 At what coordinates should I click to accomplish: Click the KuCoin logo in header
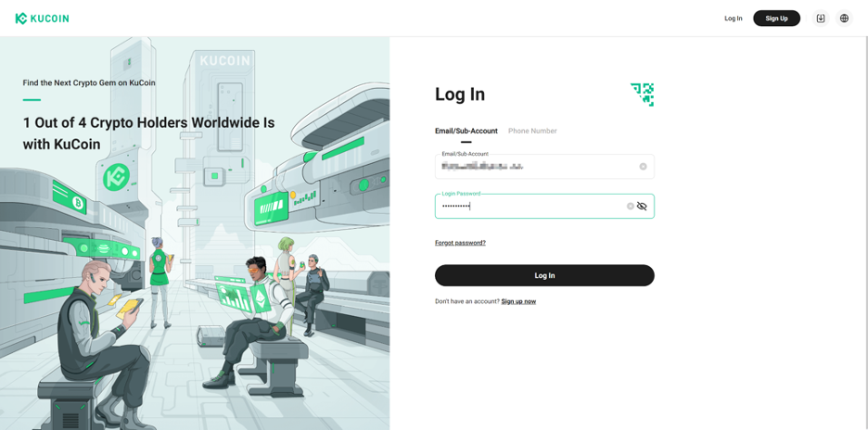coord(42,19)
